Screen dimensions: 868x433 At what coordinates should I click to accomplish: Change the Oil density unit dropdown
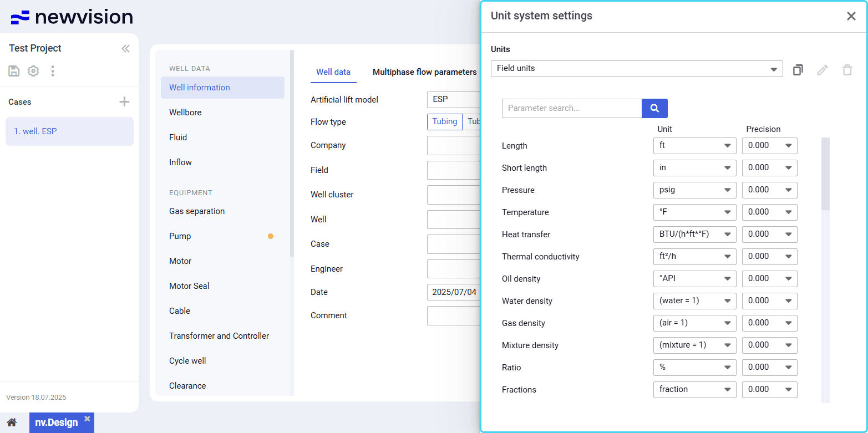(694, 279)
